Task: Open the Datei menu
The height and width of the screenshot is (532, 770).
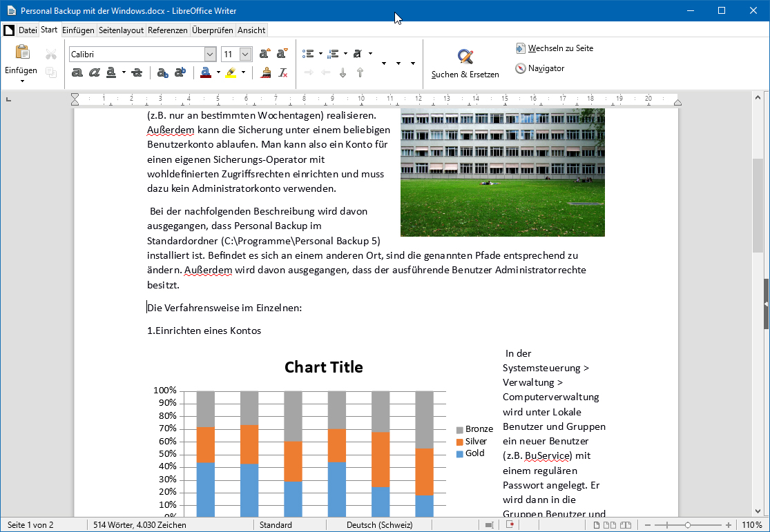Action: [28, 30]
